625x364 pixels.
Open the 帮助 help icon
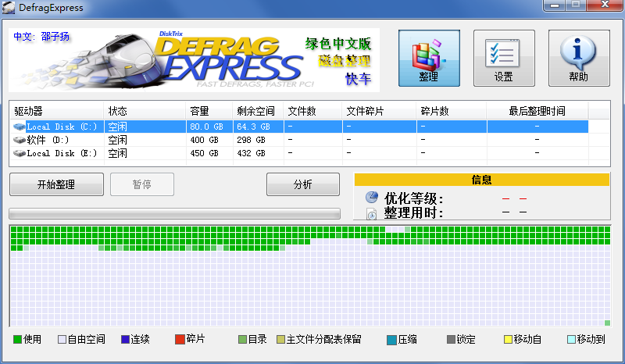tap(579, 59)
